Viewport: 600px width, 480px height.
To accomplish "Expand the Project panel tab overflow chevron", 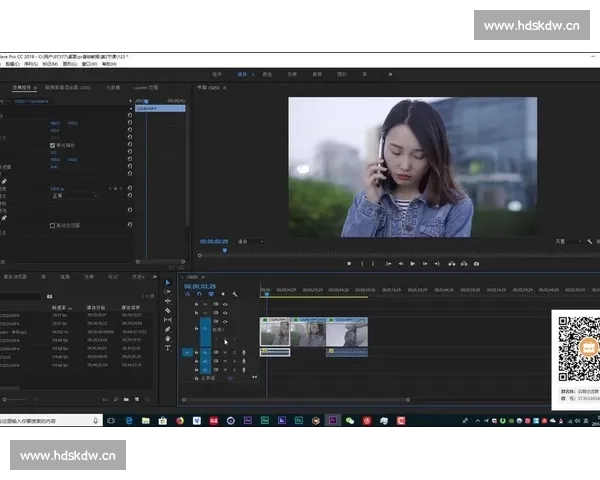I will 155,276.
